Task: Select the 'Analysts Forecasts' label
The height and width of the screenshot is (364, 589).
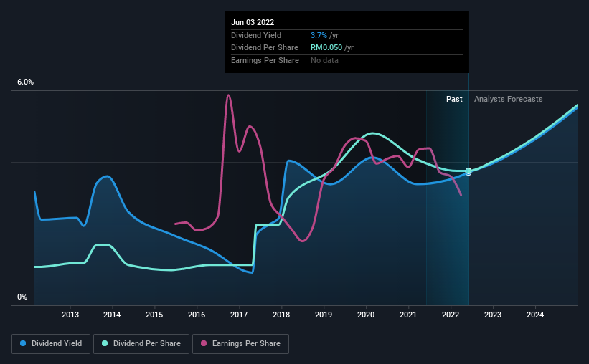Action: point(508,99)
